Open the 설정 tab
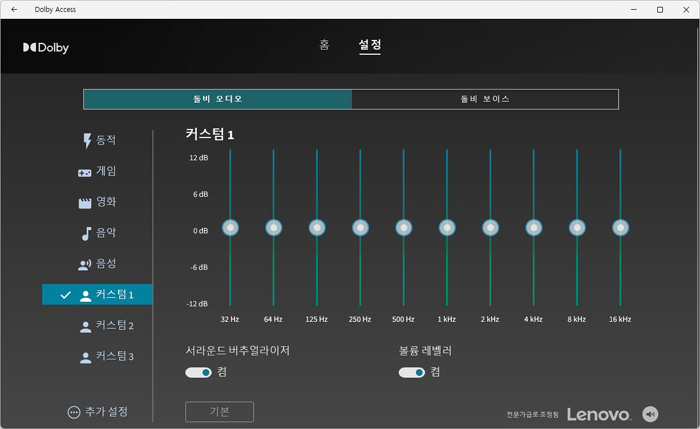Viewport: 700px width, 429px height. pyautogui.click(x=370, y=45)
